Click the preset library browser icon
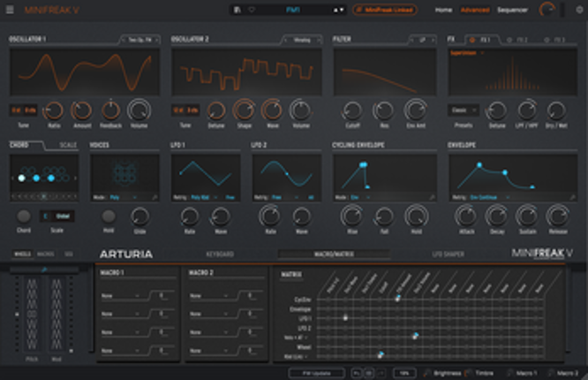Screen dimensions: 588x380 coord(237,10)
